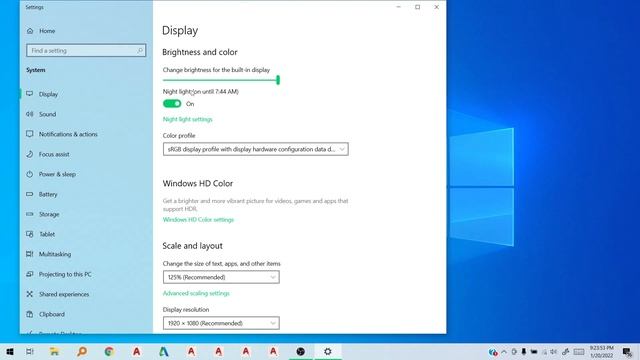Open Notifications & actions via its icon

[x=30, y=134]
